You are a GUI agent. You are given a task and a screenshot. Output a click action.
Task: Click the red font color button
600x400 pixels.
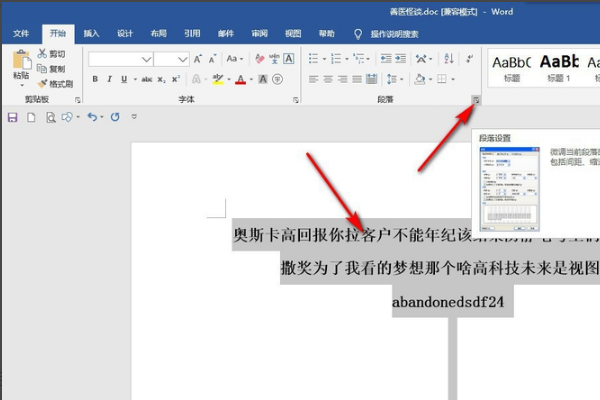point(241,79)
